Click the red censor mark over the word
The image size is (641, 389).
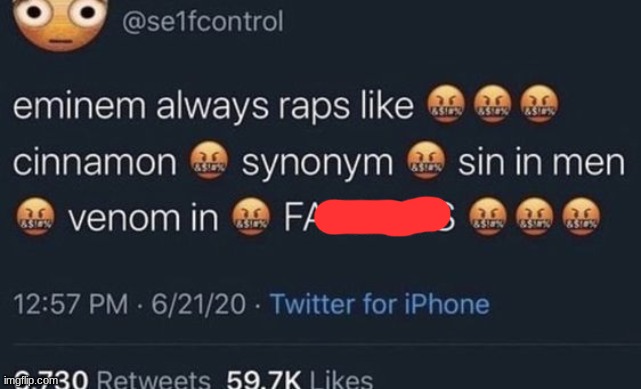(381, 216)
